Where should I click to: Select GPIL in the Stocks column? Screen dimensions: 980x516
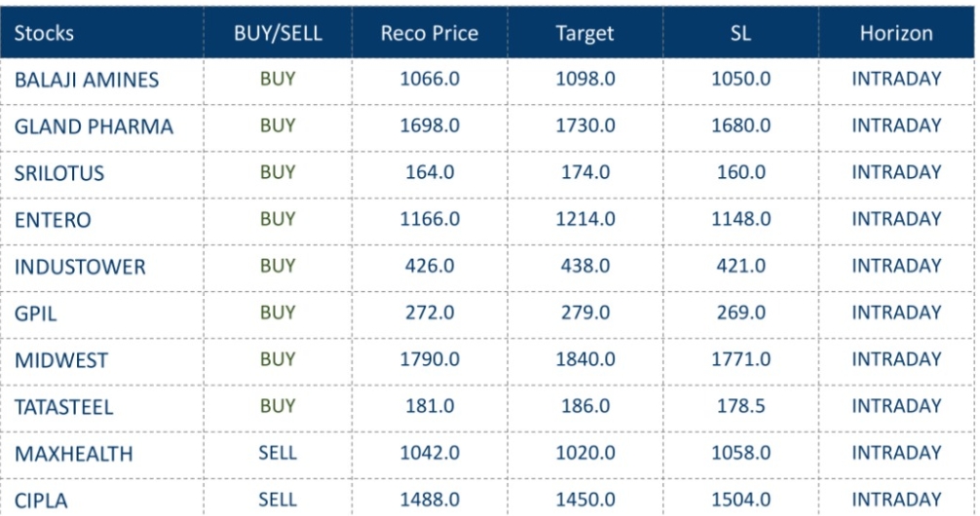point(36,313)
